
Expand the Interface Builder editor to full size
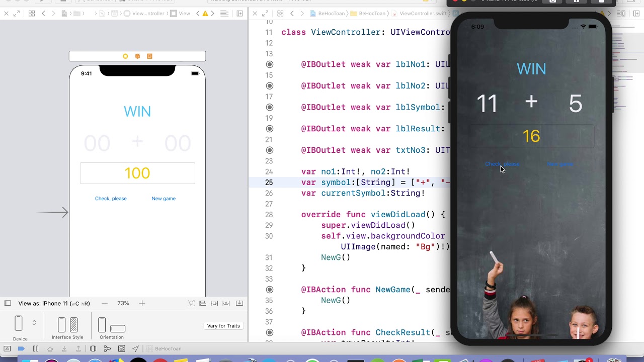coord(17,14)
